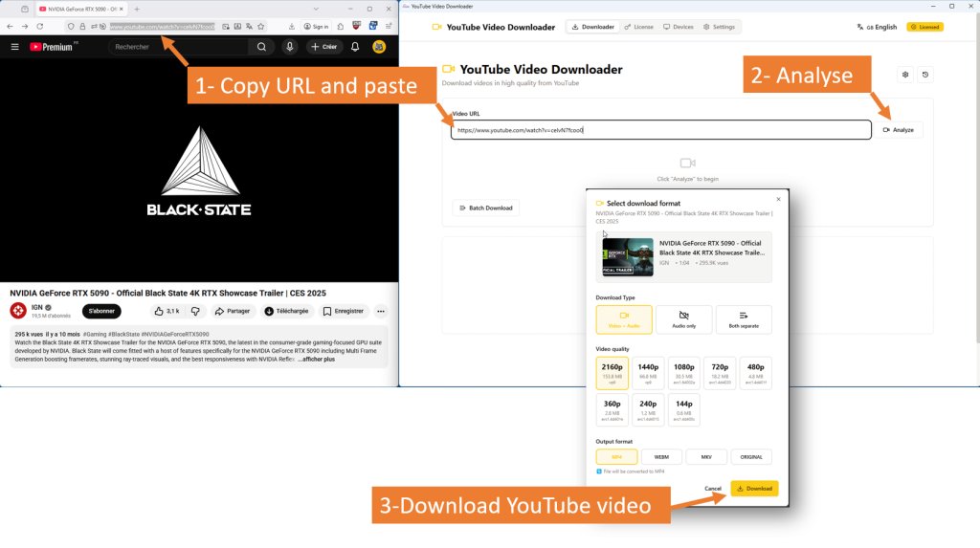Choose 144p video quality
The height and width of the screenshot is (548, 980).
pos(683,410)
